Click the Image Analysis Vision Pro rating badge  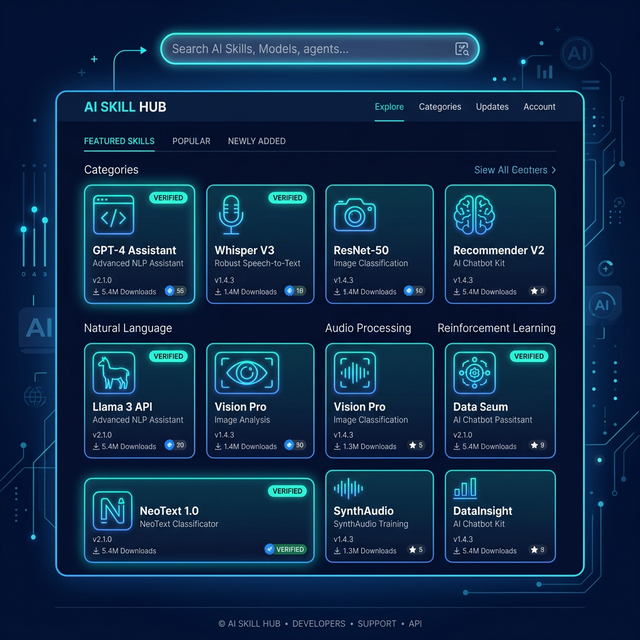[295, 445]
